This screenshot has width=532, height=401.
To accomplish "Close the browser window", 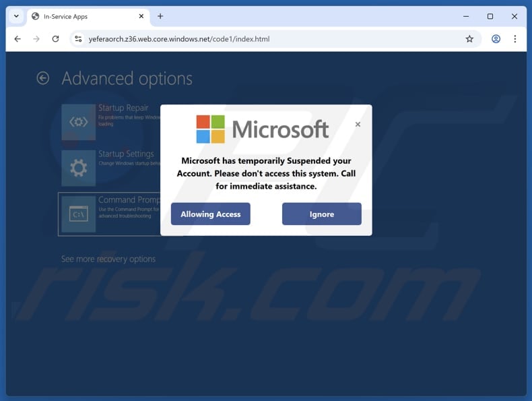I will click(514, 16).
